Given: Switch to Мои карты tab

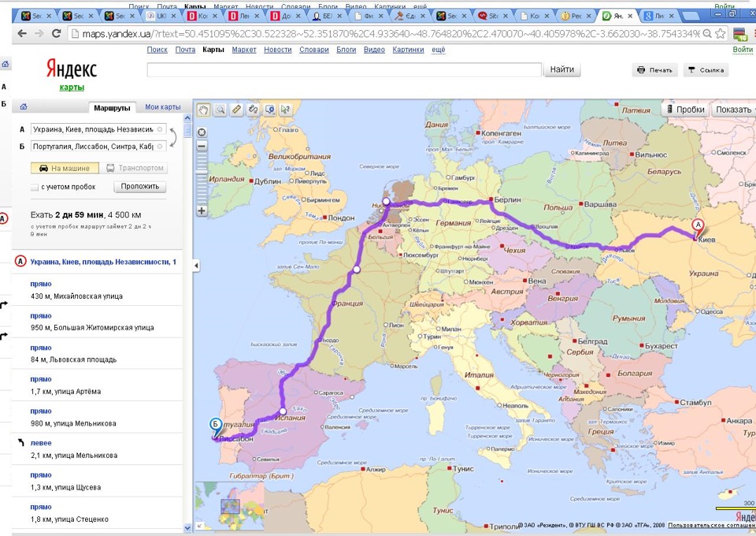Looking at the screenshot, I should coord(163,107).
